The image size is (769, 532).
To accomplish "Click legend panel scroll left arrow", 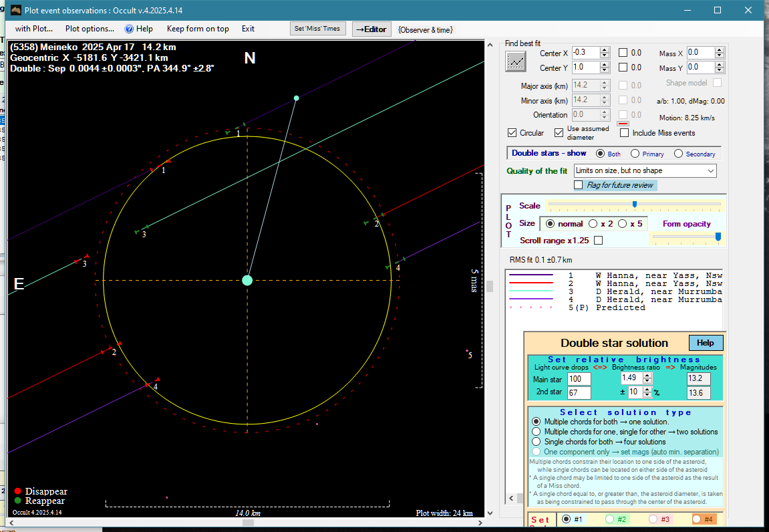I will (512, 498).
